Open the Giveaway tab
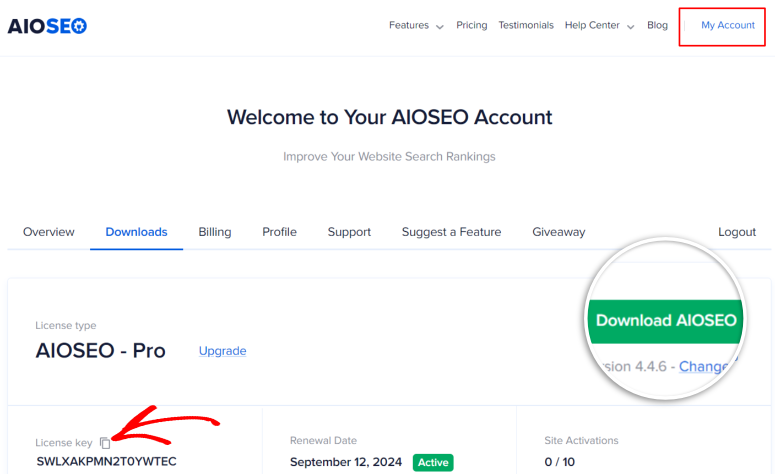Image resolution: width=775 pixels, height=474 pixels. click(x=558, y=232)
